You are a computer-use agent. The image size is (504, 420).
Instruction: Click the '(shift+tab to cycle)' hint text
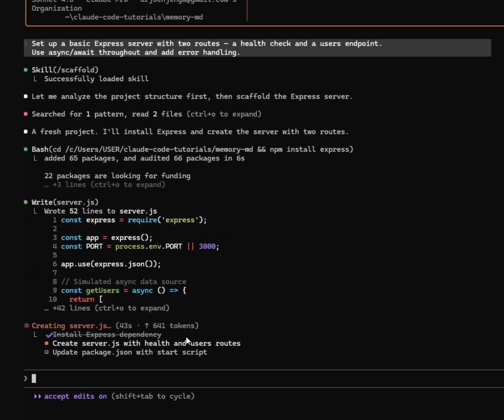click(x=153, y=396)
